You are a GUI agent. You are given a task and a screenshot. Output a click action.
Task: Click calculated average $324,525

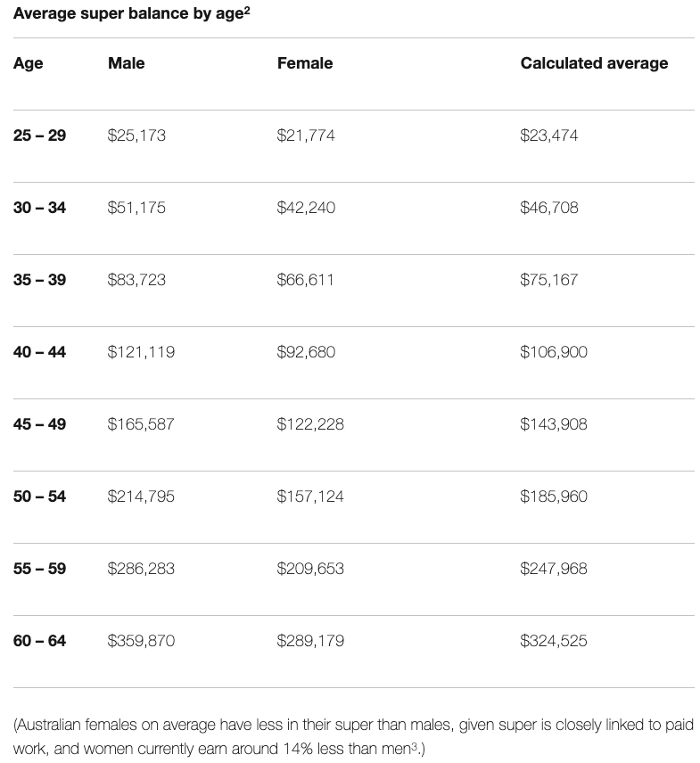tap(554, 641)
